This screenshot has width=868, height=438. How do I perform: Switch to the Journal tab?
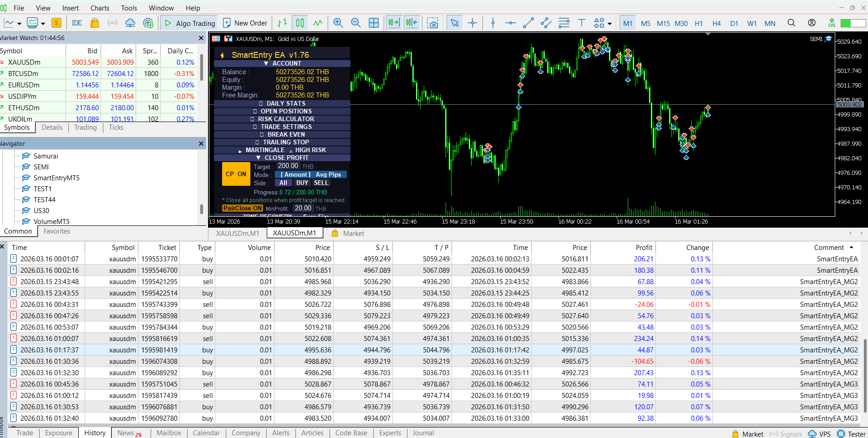pyautogui.click(x=423, y=433)
